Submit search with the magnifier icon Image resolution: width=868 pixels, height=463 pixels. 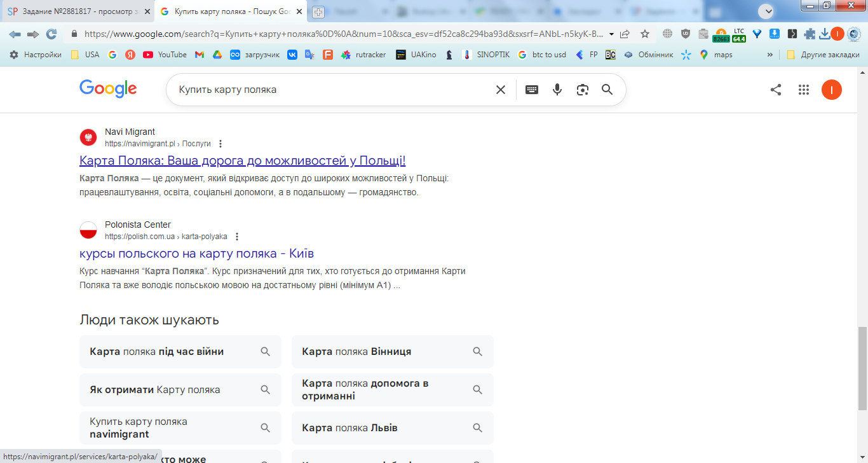[x=607, y=90]
